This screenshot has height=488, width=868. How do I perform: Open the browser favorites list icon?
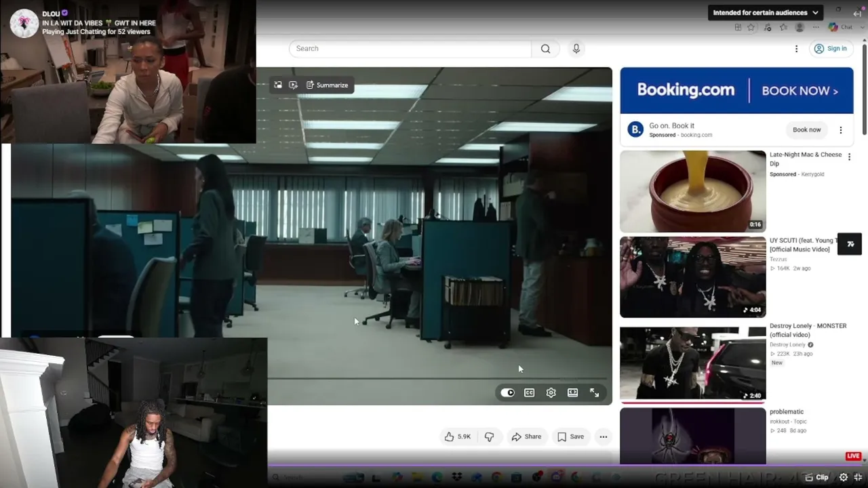click(784, 27)
